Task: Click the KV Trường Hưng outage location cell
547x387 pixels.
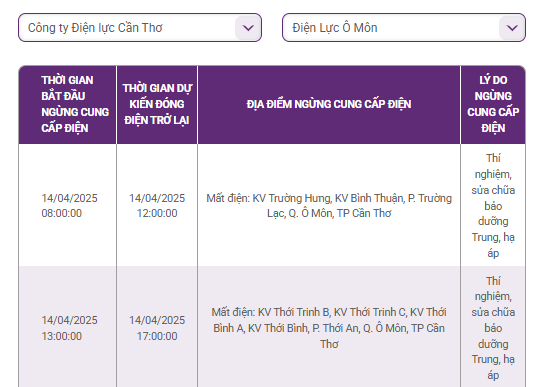Action: pyautogui.click(x=329, y=205)
